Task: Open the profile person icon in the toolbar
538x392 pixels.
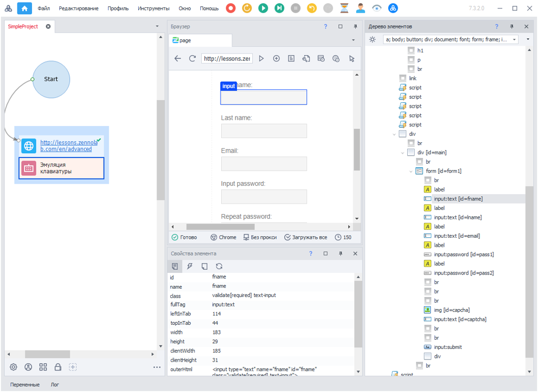Action: tap(360, 8)
